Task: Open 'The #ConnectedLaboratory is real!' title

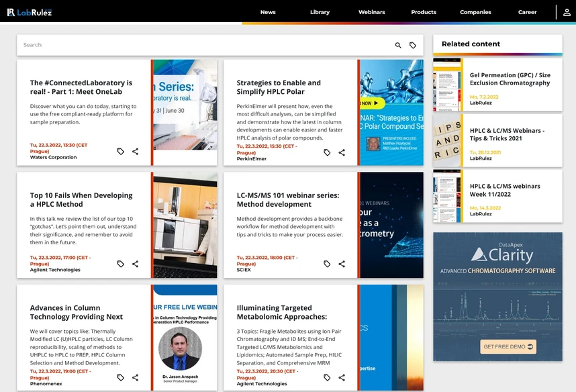Action: pos(81,87)
